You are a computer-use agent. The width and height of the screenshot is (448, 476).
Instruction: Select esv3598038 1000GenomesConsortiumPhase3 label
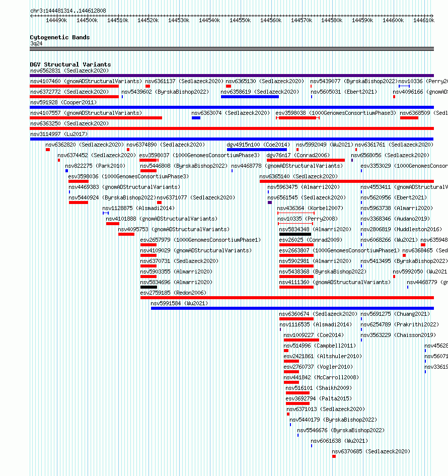(x=336, y=113)
